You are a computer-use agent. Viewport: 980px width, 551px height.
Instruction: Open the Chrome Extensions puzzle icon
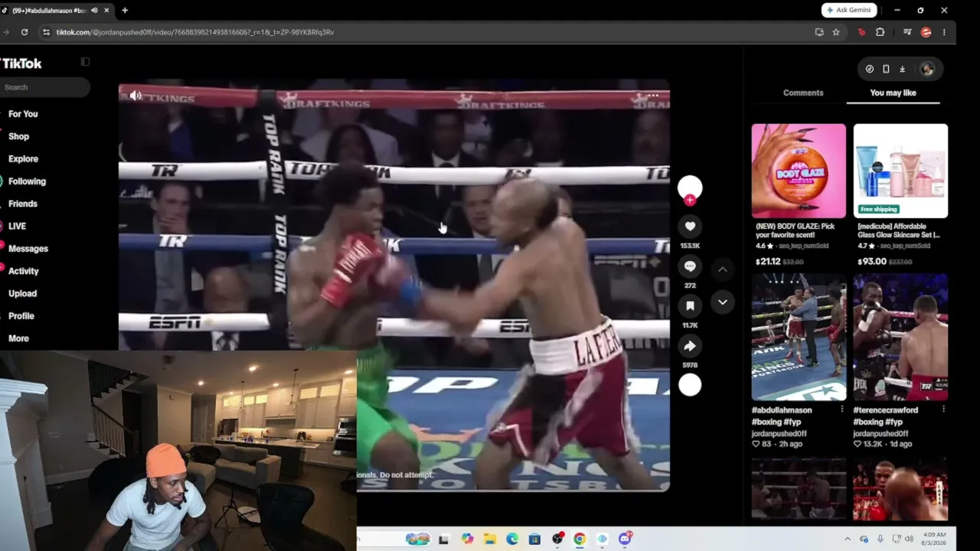point(880,32)
